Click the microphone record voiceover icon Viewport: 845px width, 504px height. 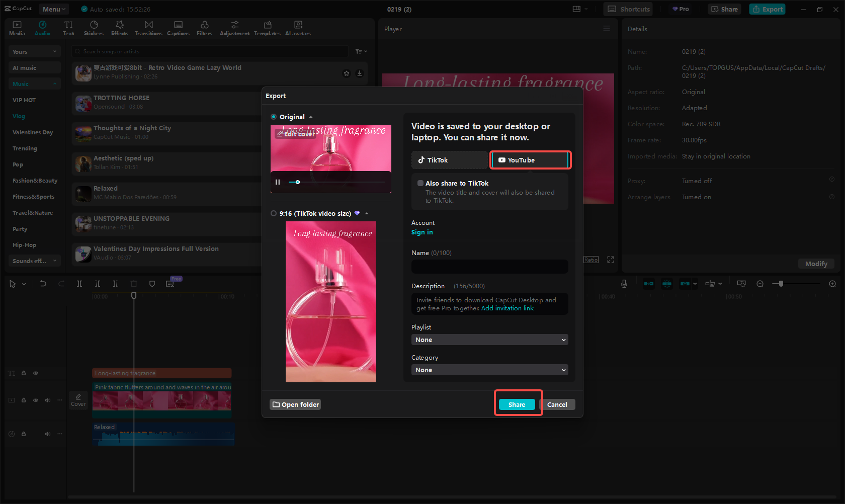pyautogui.click(x=624, y=284)
